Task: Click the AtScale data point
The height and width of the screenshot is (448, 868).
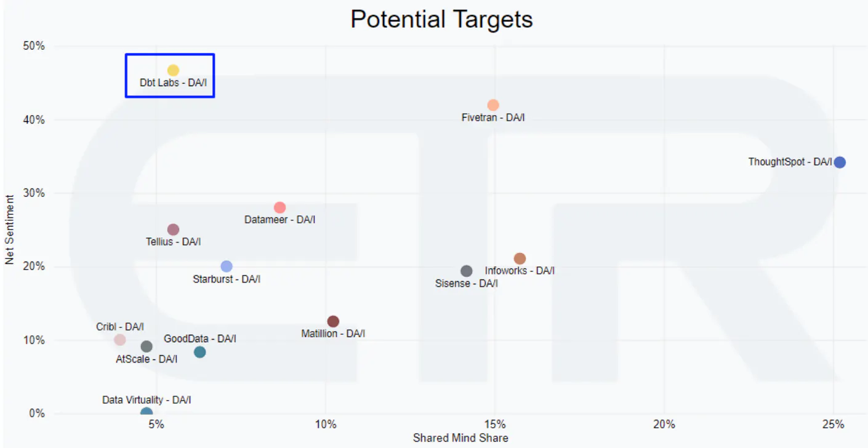Action: coord(147,346)
